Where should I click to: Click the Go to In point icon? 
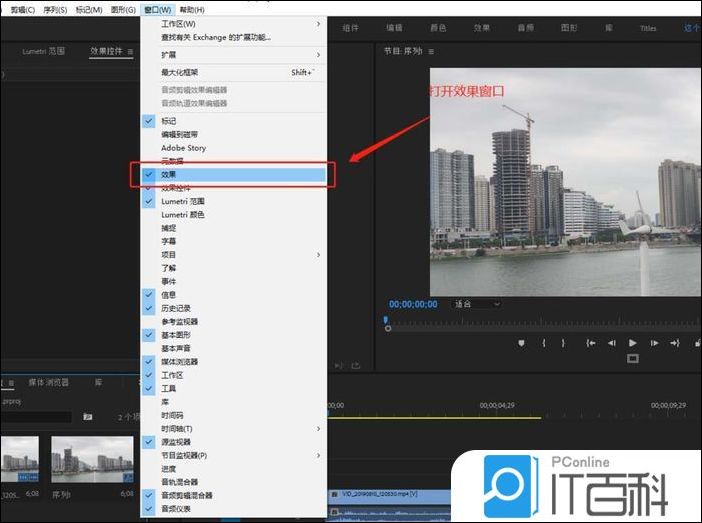tap(591, 343)
